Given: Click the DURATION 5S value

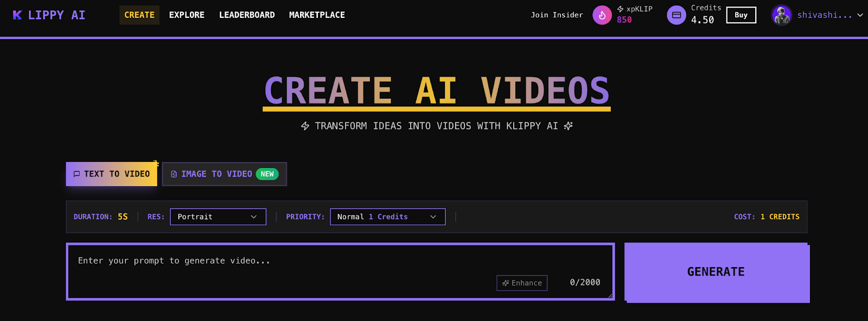Looking at the screenshot, I should (x=123, y=217).
